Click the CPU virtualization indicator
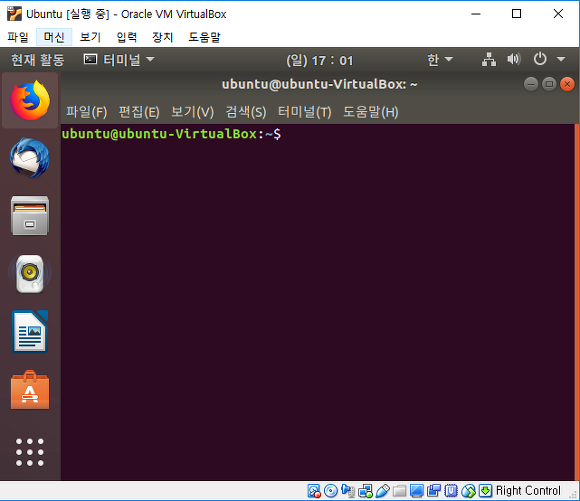The image size is (580, 501). click(x=451, y=491)
